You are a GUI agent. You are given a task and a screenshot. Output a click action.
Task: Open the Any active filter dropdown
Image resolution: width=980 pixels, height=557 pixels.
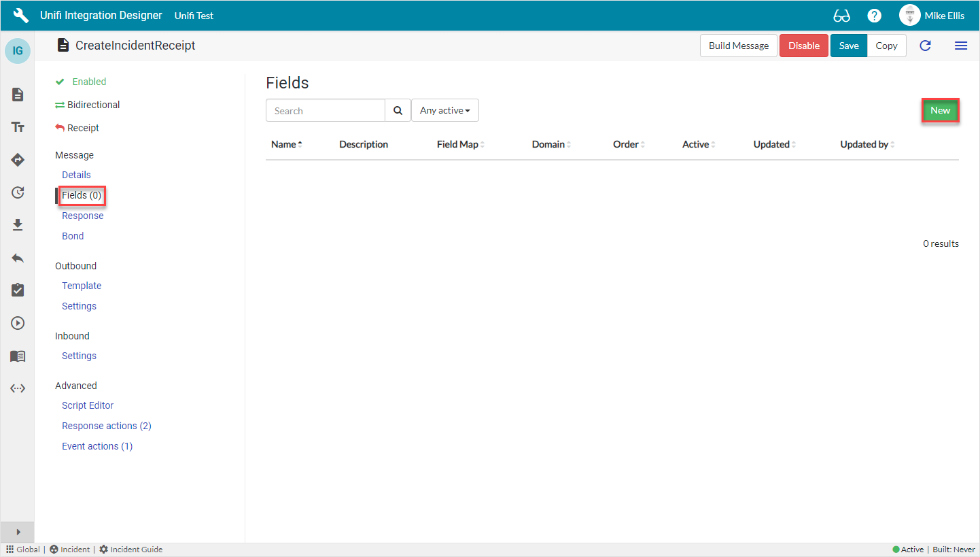pos(445,109)
